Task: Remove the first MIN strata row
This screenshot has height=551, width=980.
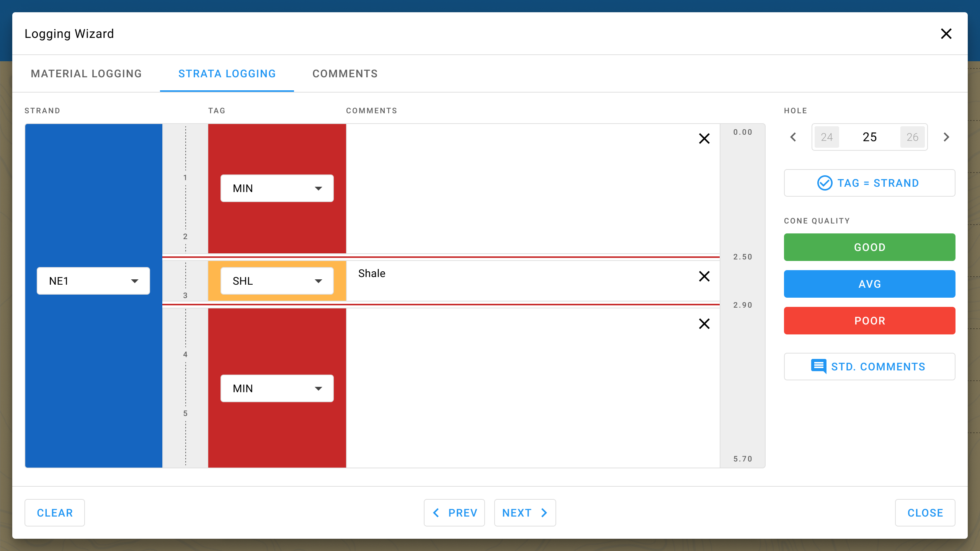Action: pos(704,139)
